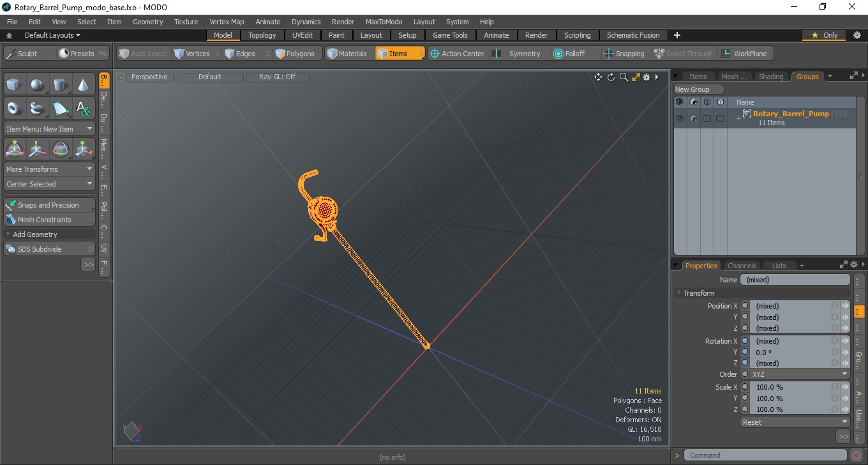868x465 pixels.
Task: Collapse the Transform section
Action: pyautogui.click(x=678, y=293)
